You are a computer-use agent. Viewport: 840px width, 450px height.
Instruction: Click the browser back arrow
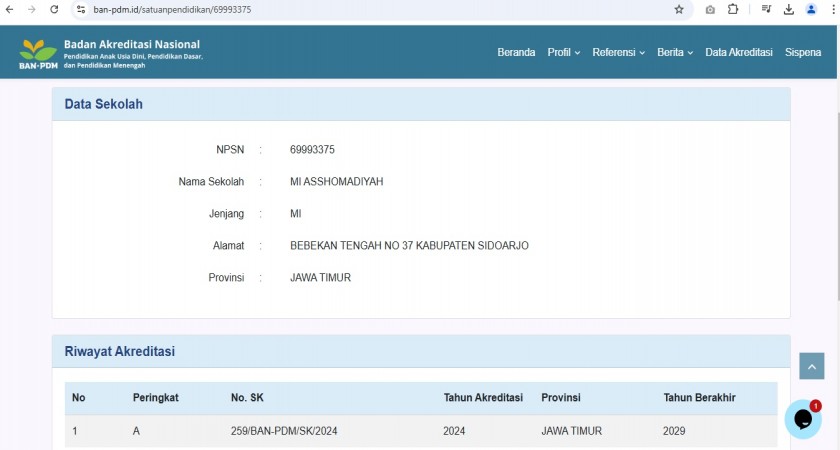[9, 9]
